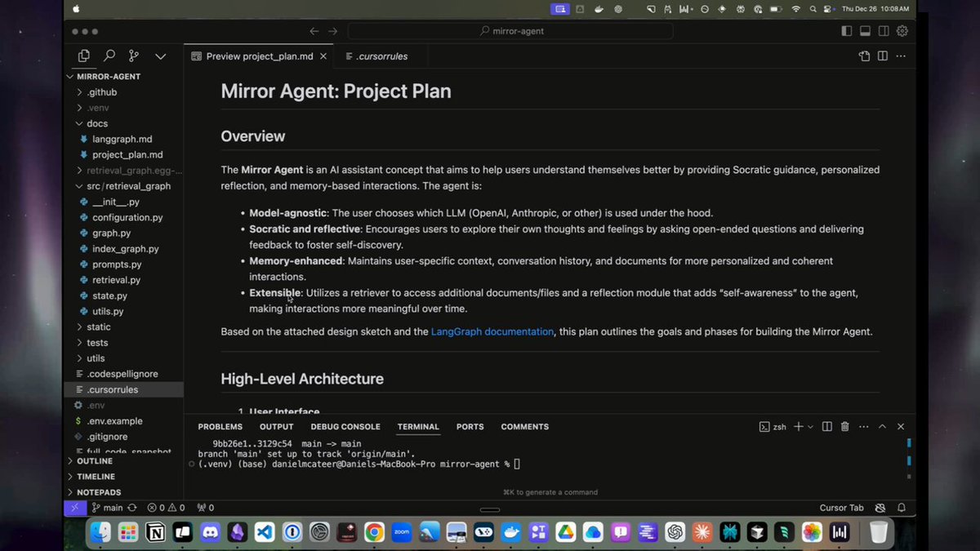Viewport: 980px width, 551px height.
Task: Open errors and warnings status indicator
Action: point(166,508)
